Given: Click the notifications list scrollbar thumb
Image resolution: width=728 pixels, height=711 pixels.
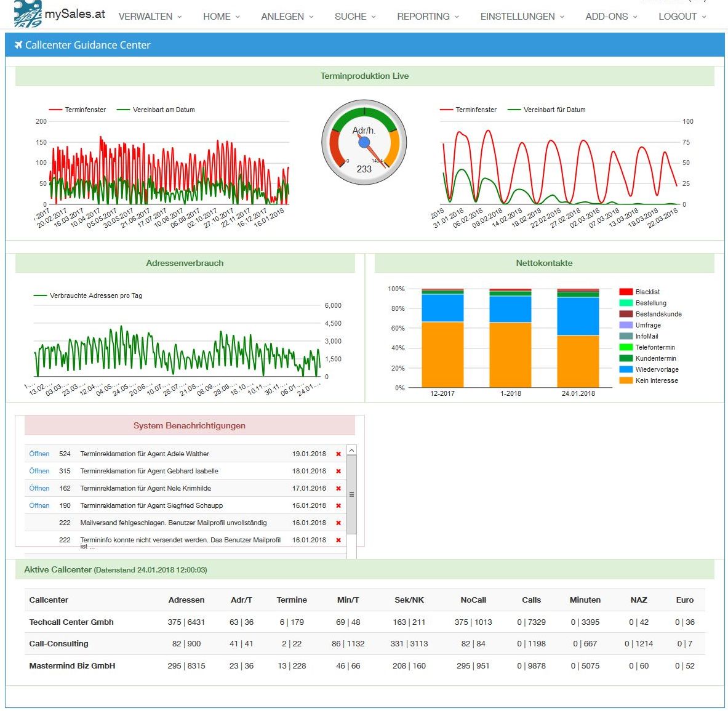Looking at the screenshot, I should click(351, 494).
